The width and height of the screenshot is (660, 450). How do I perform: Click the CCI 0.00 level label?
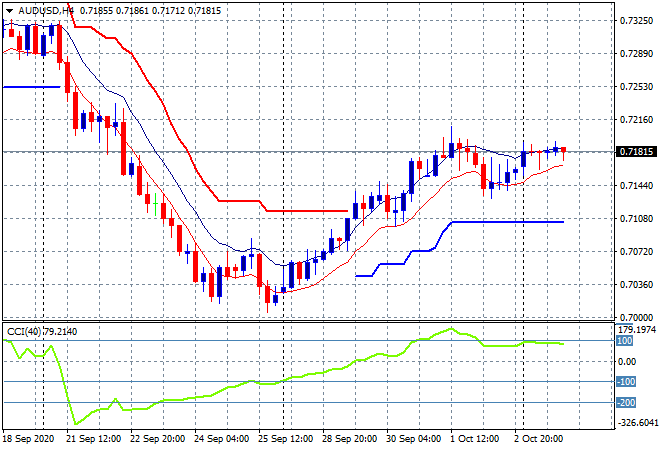[627, 362]
